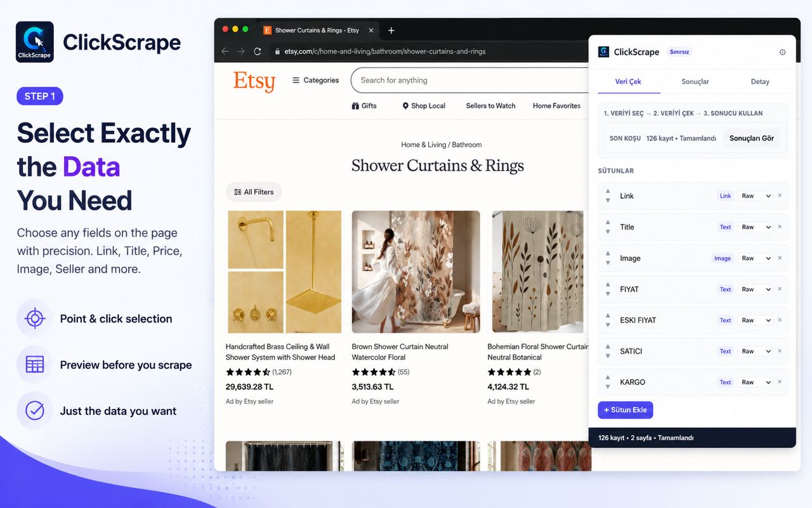Click the browser back arrow
This screenshot has width=812, height=508.
pos(225,51)
